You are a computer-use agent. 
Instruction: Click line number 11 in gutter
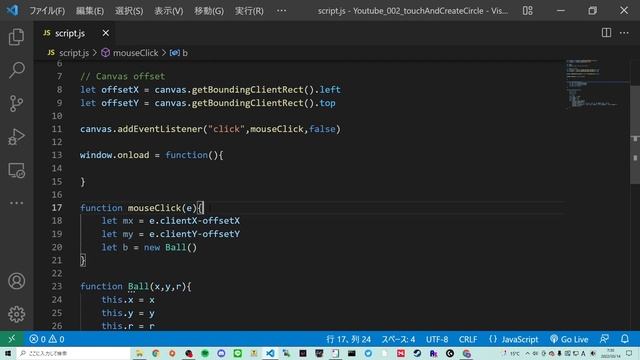coord(57,129)
